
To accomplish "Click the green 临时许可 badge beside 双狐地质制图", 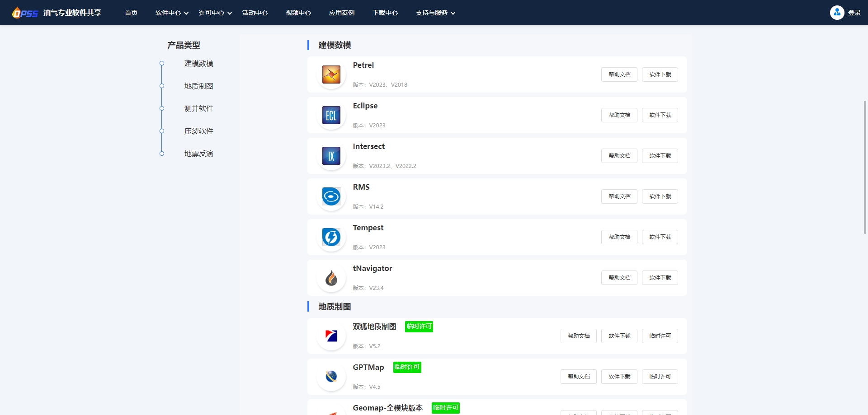I will pyautogui.click(x=419, y=326).
